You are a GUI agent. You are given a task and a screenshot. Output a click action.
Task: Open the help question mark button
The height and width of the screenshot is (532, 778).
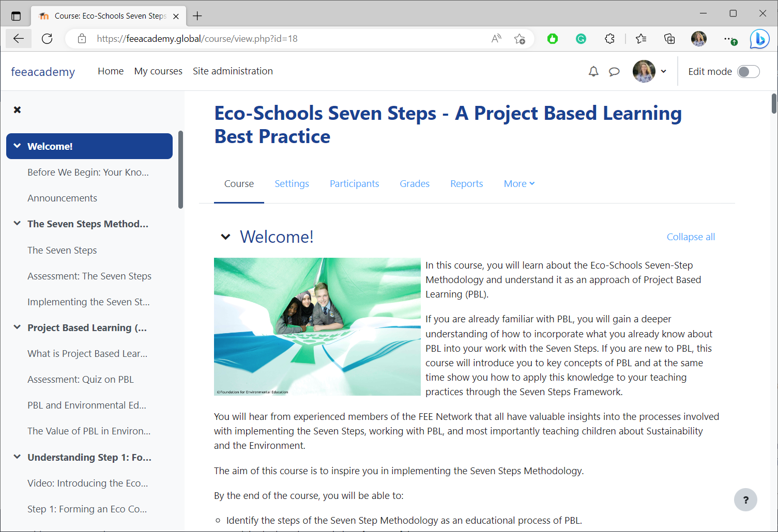(745, 499)
